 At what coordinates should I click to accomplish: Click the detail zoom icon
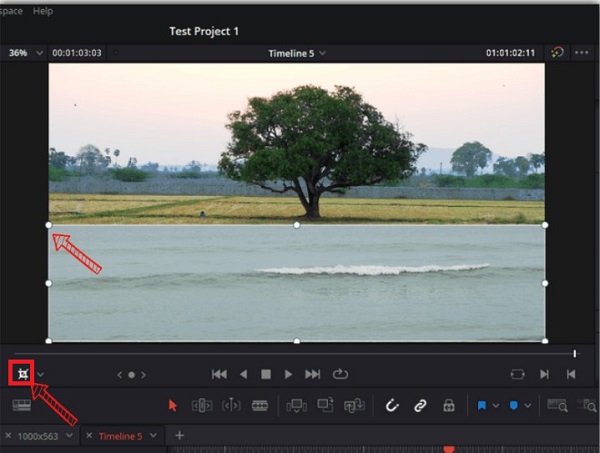click(x=587, y=405)
